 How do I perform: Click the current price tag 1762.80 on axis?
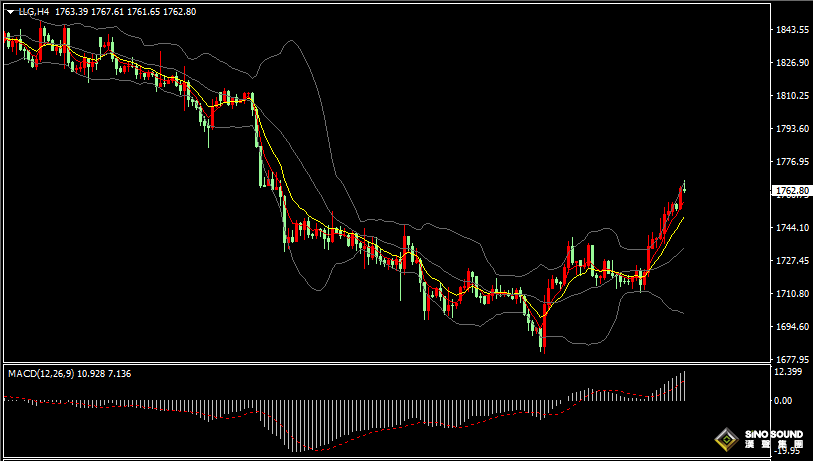click(x=791, y=191)
